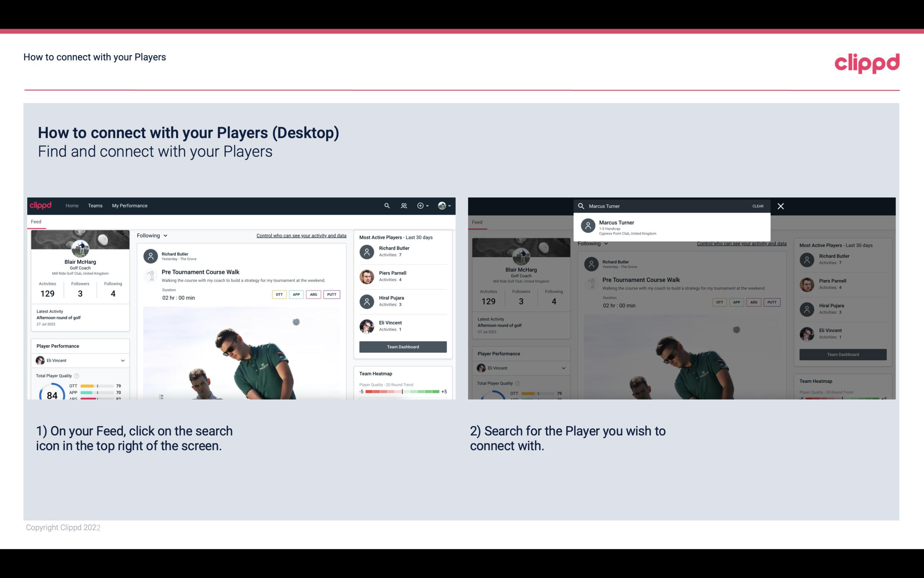Toggle the Following dropdown on feed
924x578 pixels.
[x=152, y=235]
